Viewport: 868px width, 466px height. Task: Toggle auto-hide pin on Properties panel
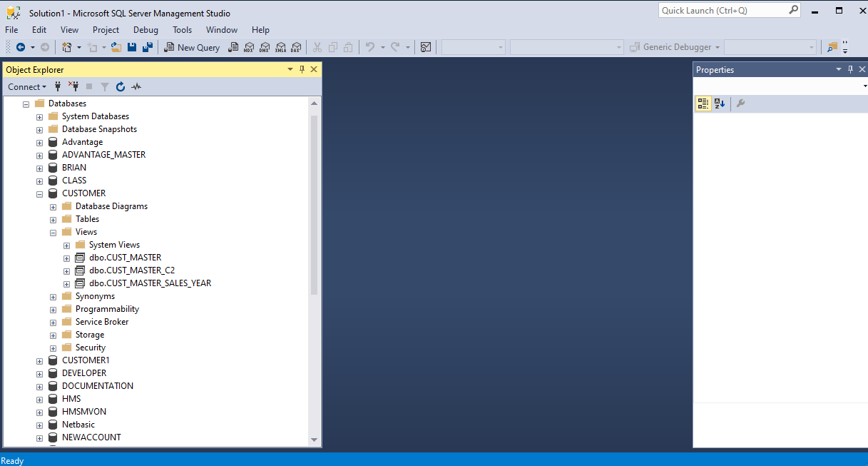click(851, 69)
